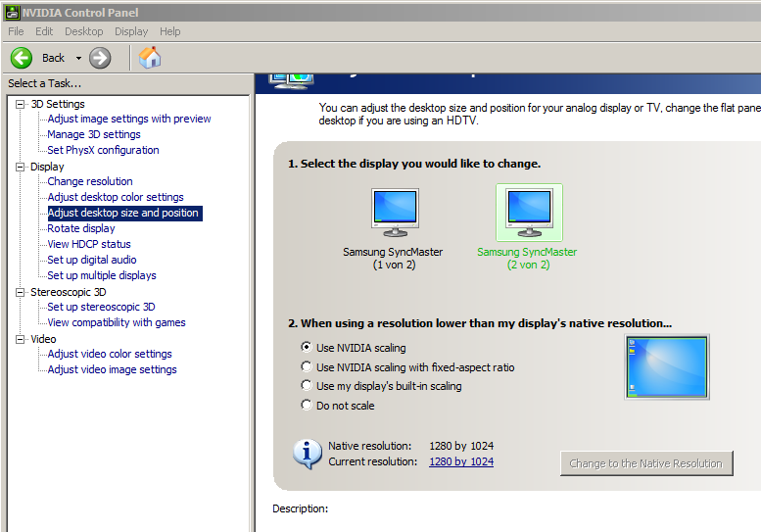Open the Desktop menu
The image size is (761, 532).
84,31
